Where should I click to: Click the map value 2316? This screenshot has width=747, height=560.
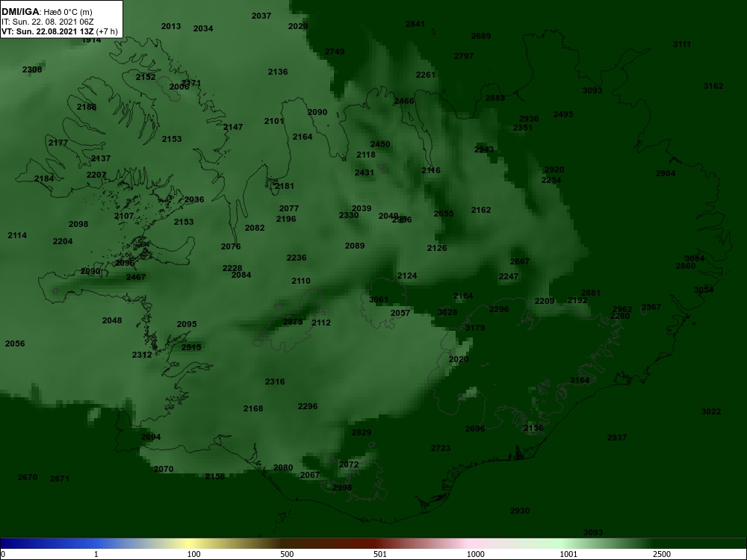pyautogui.click(x=275, y=382)
